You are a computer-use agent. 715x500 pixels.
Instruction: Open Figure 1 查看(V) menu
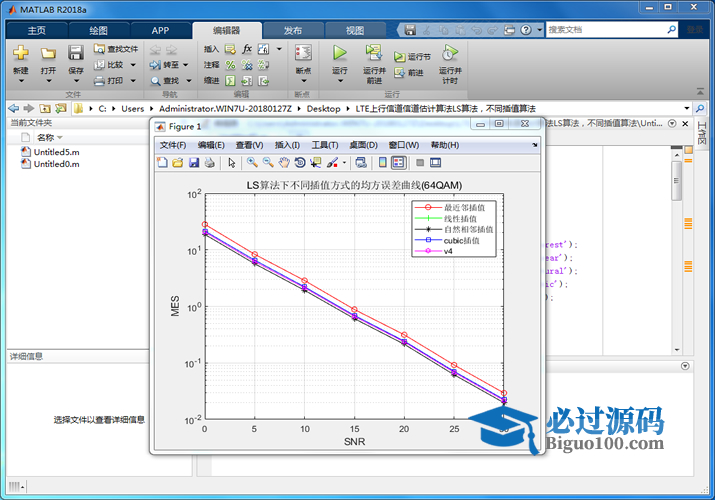pos(249,145)
